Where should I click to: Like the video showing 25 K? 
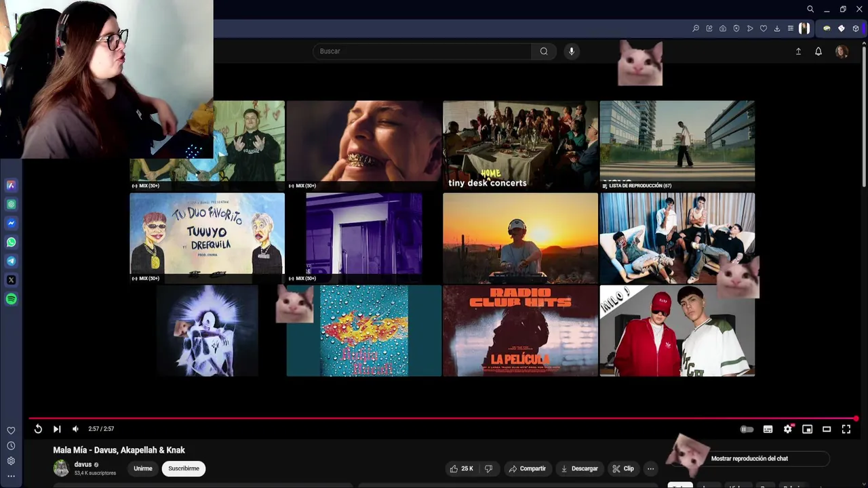(x=461, y=468)
